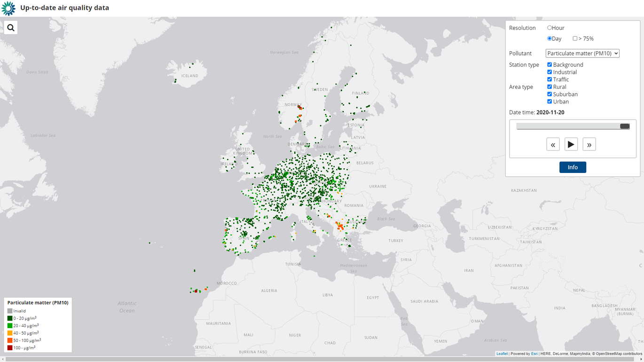Click the gray Invalid legend swatch
644x362 pixels.
[x=10, y=311]
